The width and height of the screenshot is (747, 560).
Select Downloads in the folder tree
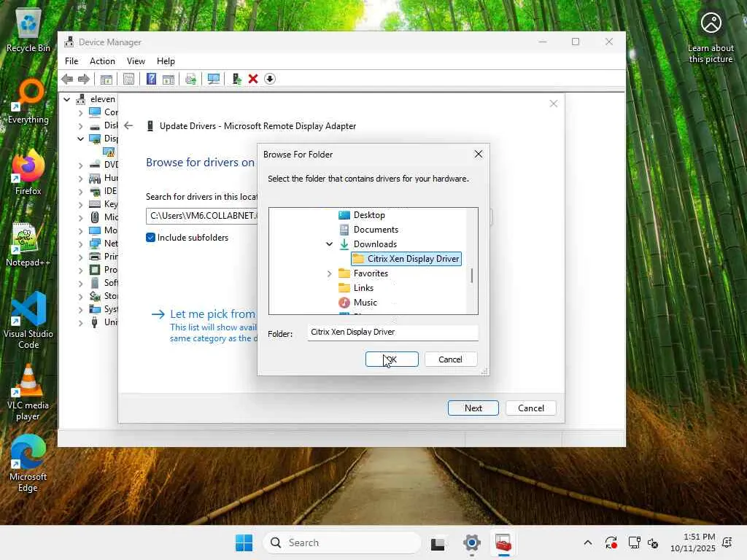click(375, 244)
